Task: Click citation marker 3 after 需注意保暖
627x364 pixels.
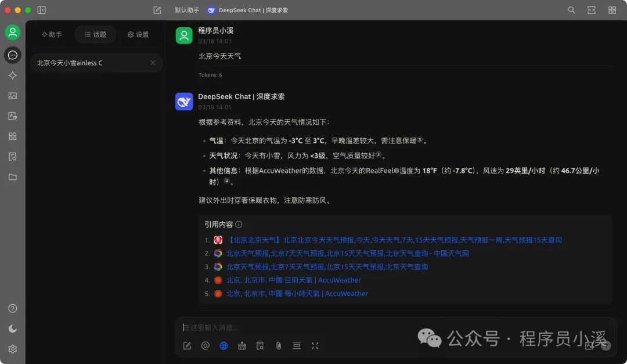Action: (420, 139)
